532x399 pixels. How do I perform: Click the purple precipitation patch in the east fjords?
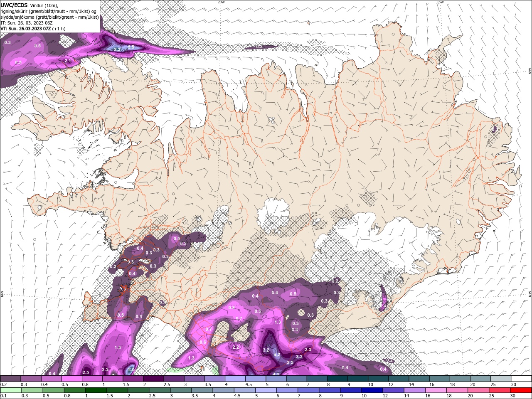[x=494, y=129]
